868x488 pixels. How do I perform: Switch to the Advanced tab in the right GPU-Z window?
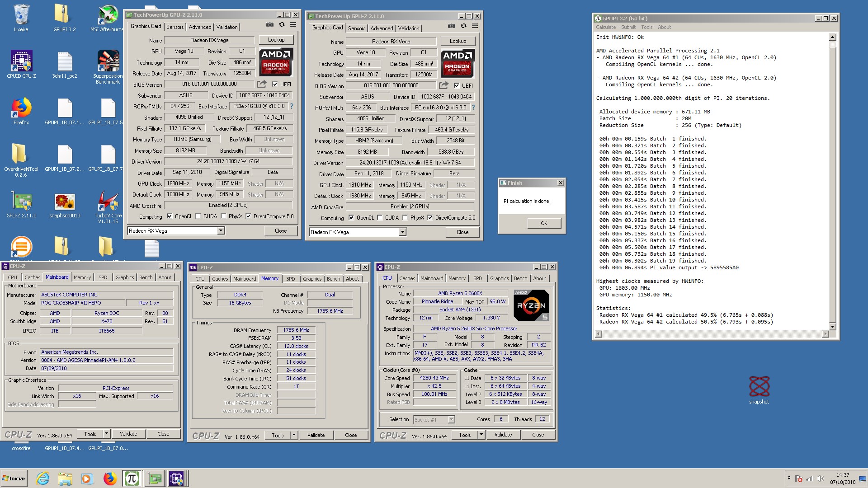pyautogui.click(x=382, y=28)
